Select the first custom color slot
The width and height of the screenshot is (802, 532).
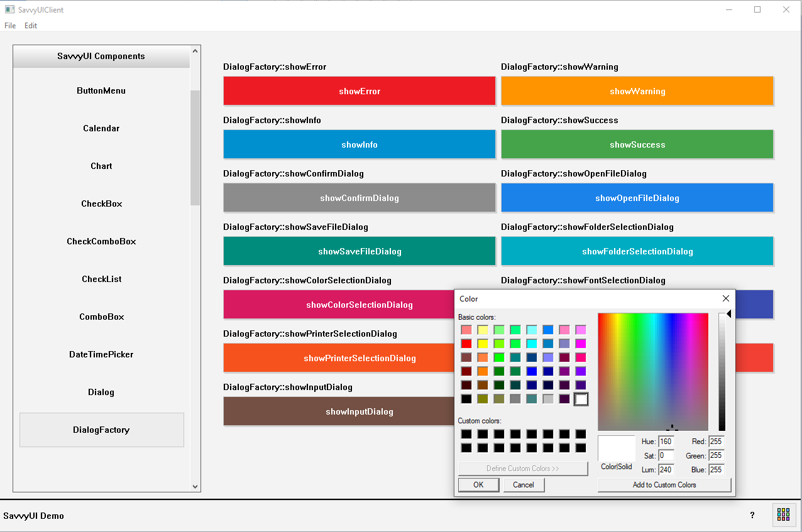coord(466,434)
